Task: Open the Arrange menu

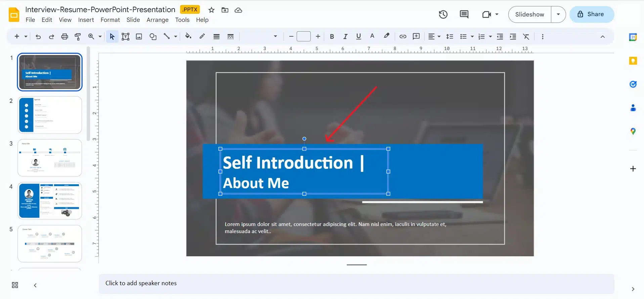Action: pos(157,20)
